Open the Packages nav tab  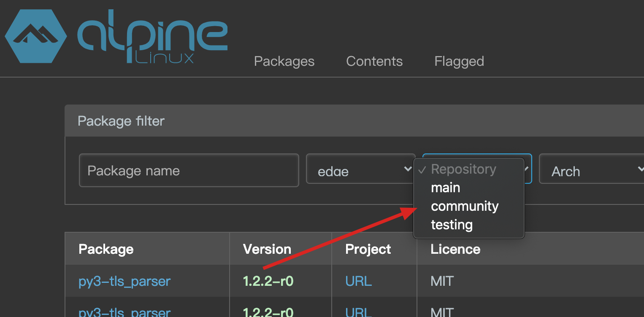pyautogui.click(x=284, y=62)
